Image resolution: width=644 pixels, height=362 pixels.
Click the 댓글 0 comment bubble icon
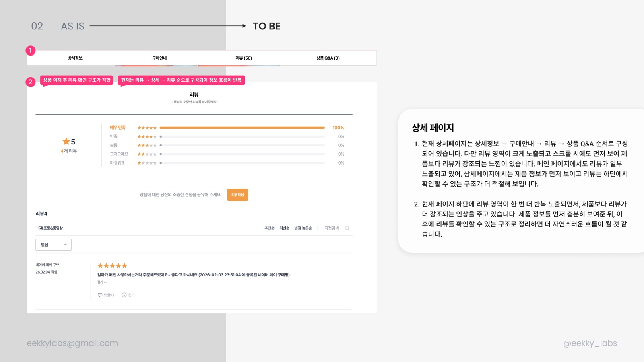point(100,295)
